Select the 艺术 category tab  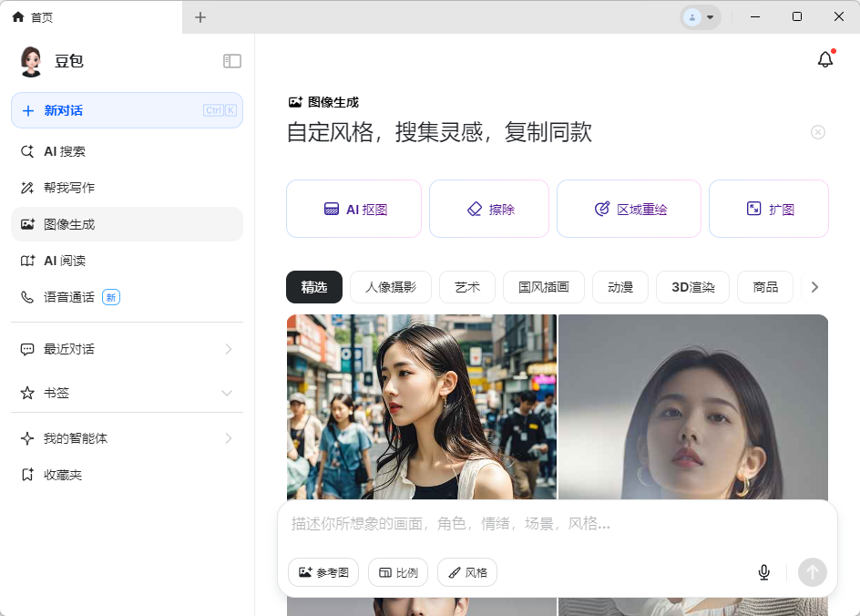point(467,287)
